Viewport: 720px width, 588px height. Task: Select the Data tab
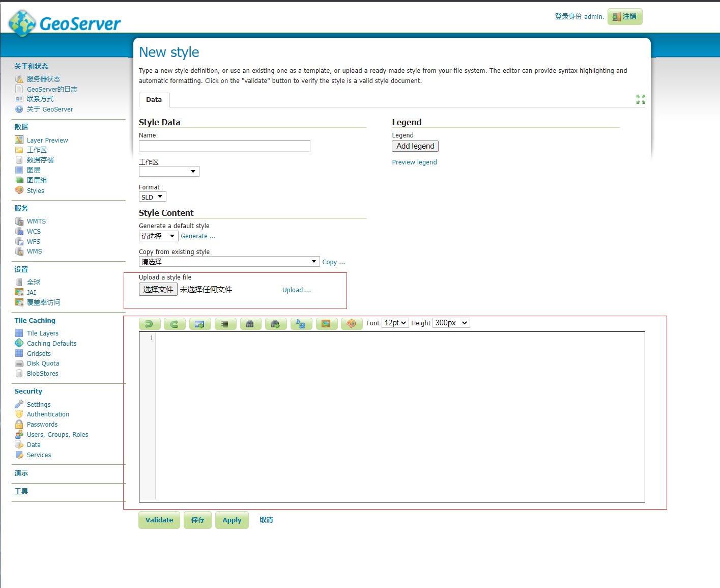[x=154, y=100]
